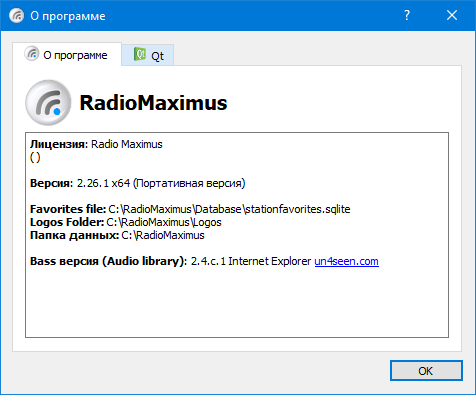The height and width of the screenshot is (395, 476).
Task: Click the radio icon on О программе tab
Action: point(32,54)
